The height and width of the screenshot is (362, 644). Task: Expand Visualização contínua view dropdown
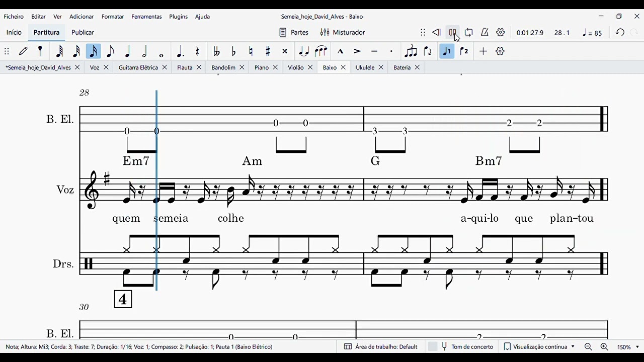click(539, 347)
